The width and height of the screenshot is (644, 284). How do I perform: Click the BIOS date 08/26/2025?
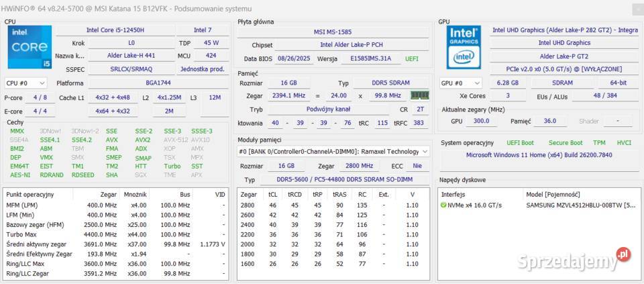pos(294,59)
